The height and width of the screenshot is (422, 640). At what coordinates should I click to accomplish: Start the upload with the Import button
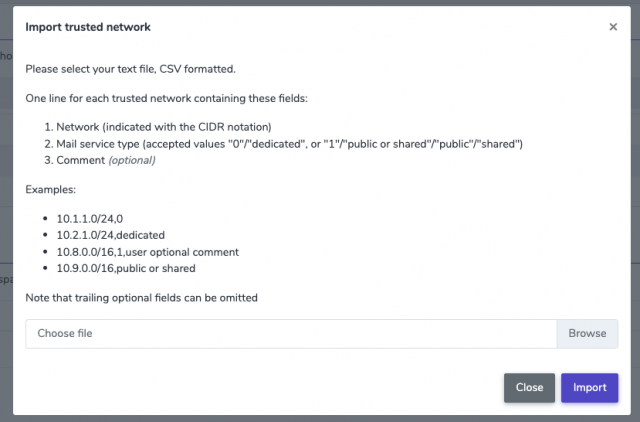pos(589,387)
